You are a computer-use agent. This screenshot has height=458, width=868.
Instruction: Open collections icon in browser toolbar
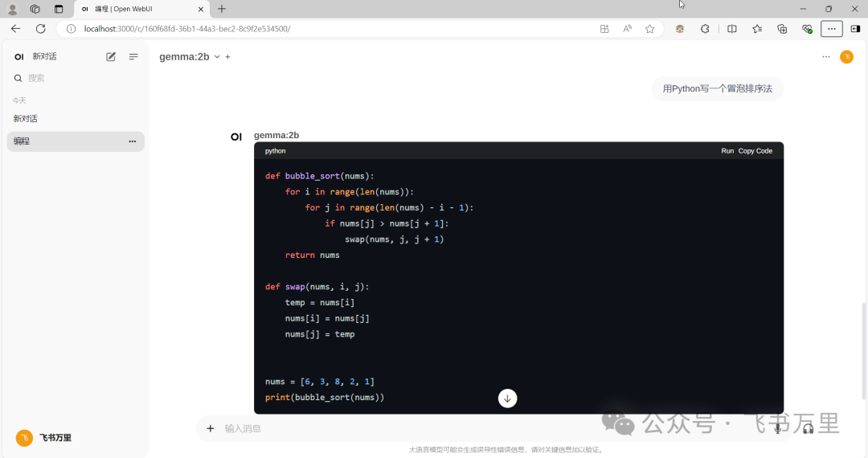click(782, 29)
